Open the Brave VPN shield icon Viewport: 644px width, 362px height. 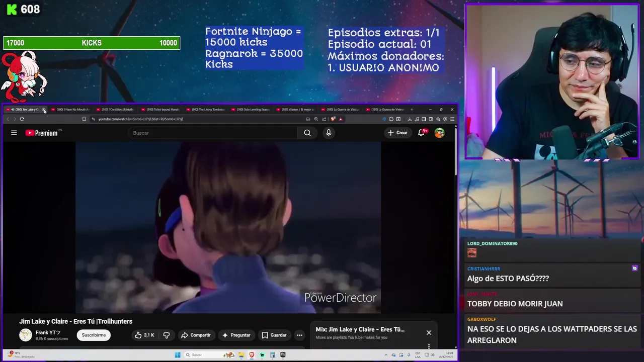[x=445, y=119]
